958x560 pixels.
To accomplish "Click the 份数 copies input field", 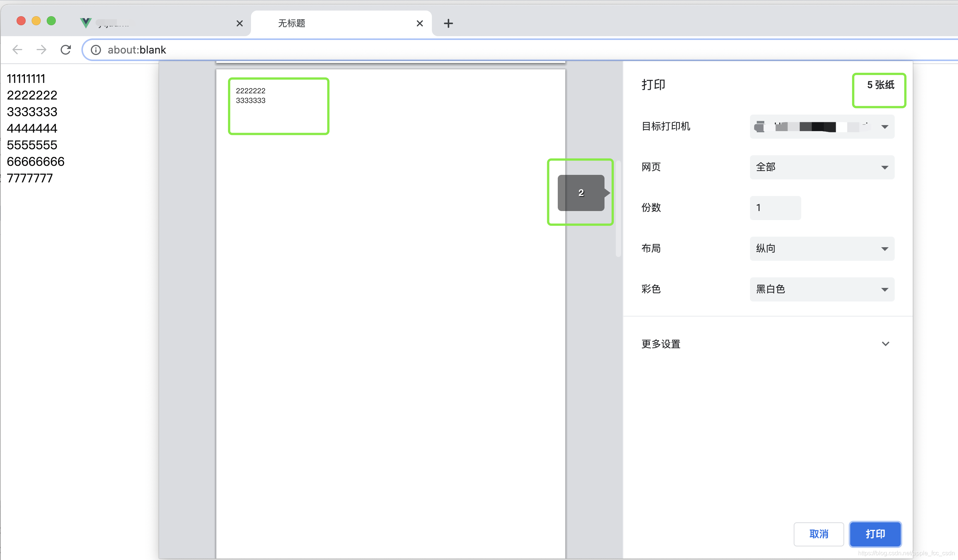I will (x=775, y=208).
